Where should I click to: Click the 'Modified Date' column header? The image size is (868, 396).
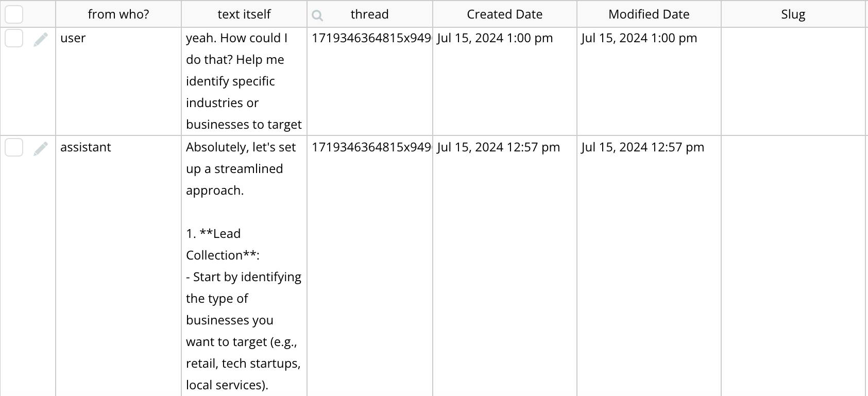tap(649, 14)
